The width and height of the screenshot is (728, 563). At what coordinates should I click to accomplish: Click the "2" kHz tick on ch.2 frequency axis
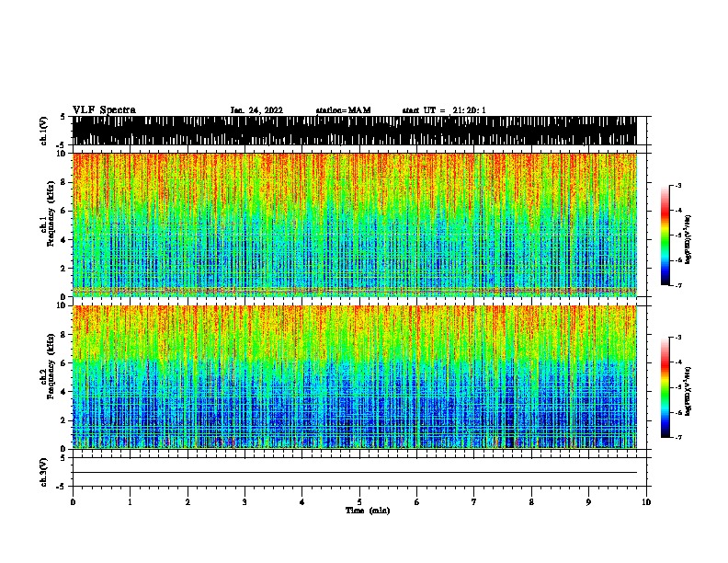[x=64, y=420]
